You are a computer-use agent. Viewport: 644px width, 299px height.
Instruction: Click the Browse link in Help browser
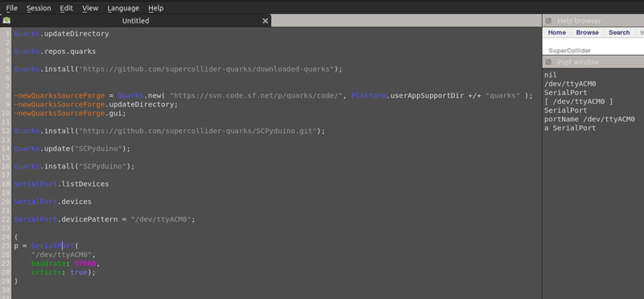(588, 32)
